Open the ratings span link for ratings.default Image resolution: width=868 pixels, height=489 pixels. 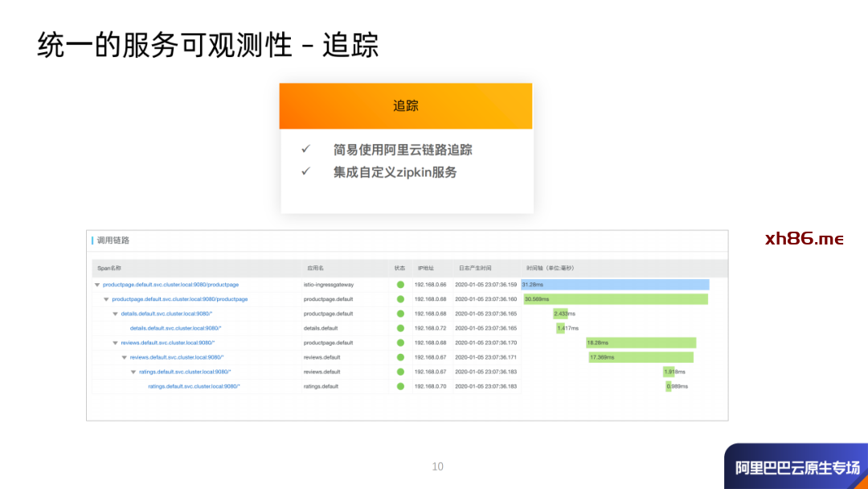(x=194, y=386)
